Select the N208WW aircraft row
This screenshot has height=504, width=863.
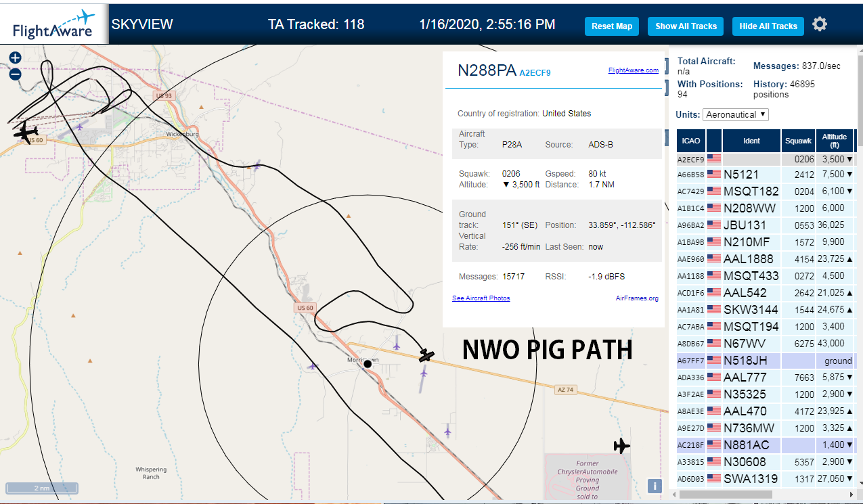point(765,208)
